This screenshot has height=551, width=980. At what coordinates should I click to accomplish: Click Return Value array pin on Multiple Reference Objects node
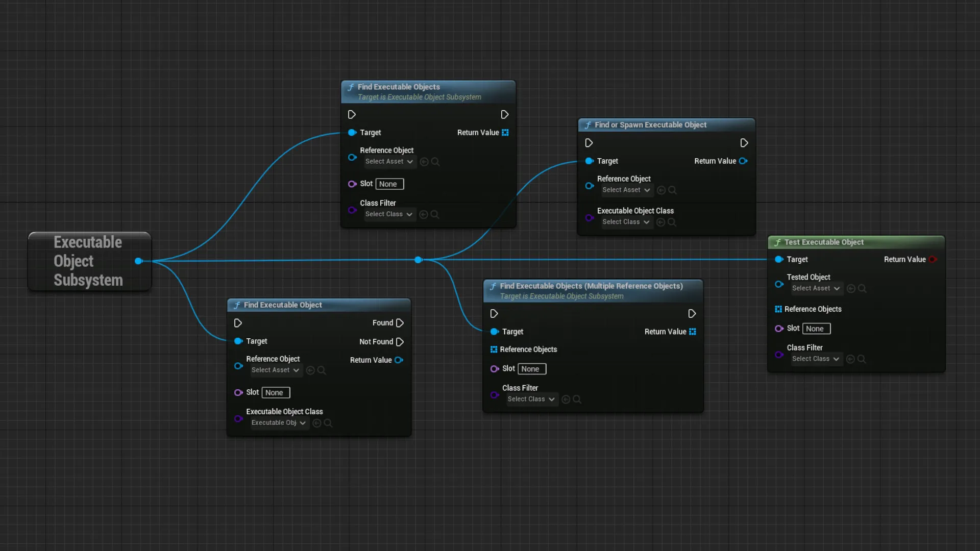click(x=693, y=332)
